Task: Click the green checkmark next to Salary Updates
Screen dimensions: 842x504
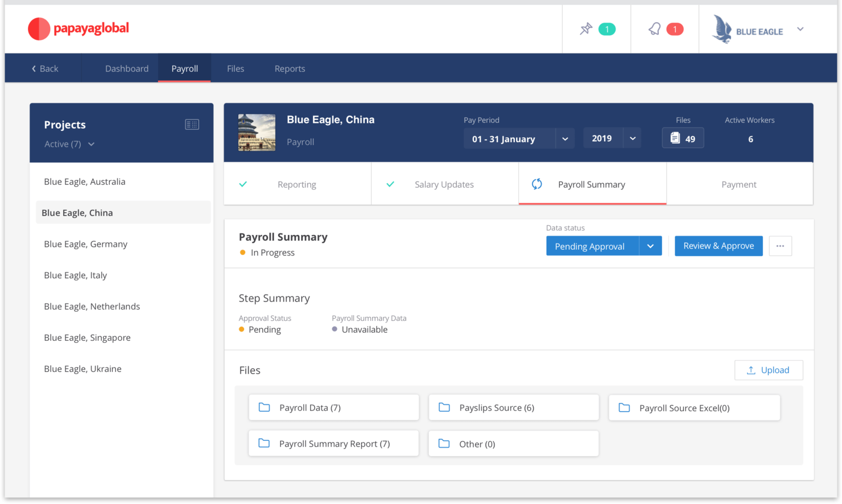Action: point(390,184)
